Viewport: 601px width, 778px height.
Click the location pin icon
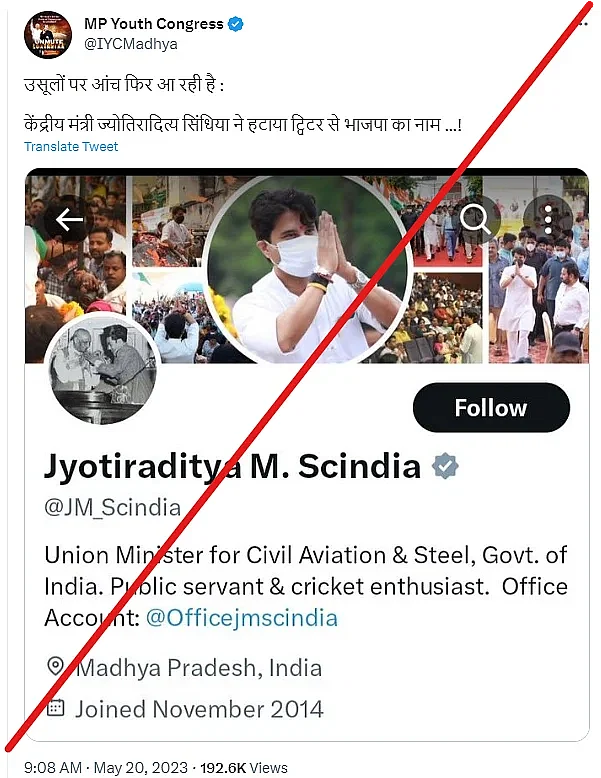pos(56,667)
